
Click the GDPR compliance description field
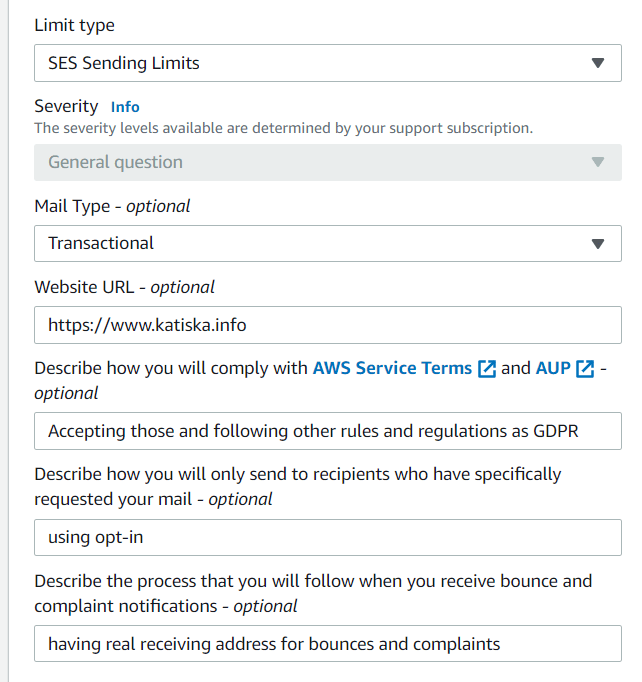(327, 431)
